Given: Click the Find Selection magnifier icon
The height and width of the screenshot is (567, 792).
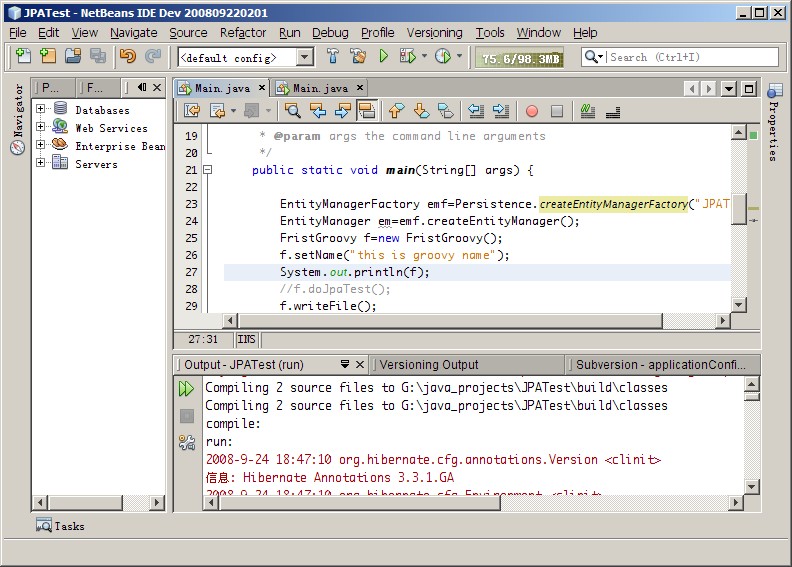Looking at the screenshot, I should click(x=292, y=110).
